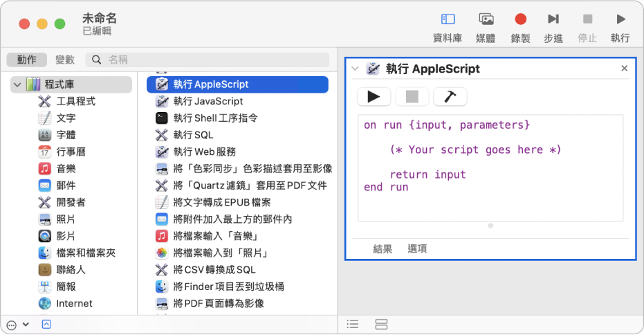Open the ellipsis options dropdown menu
This screenshot has height=335, width=644.
(17, 324)
